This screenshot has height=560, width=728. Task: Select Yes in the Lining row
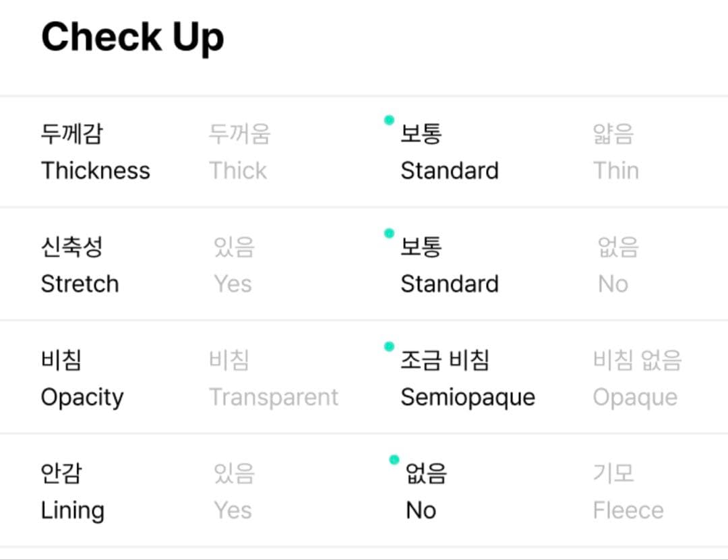pos(233,492)
